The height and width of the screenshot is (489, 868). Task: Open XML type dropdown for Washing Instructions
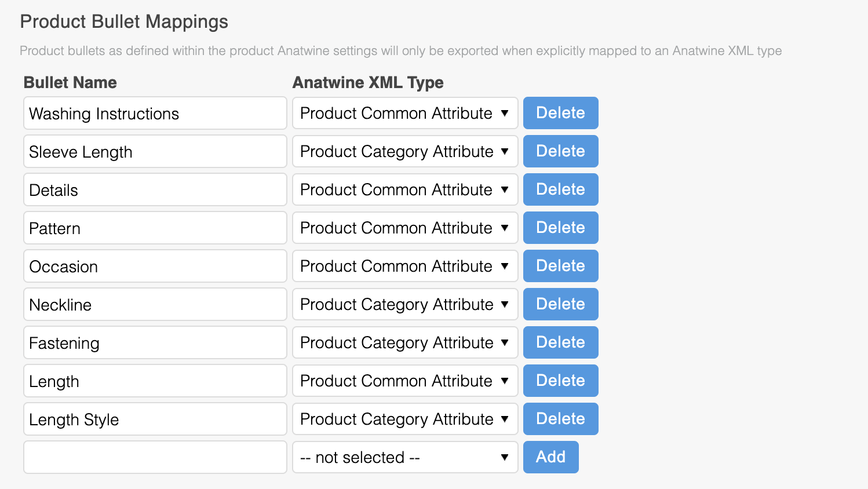pyautogui.click(x=404, y=113)
